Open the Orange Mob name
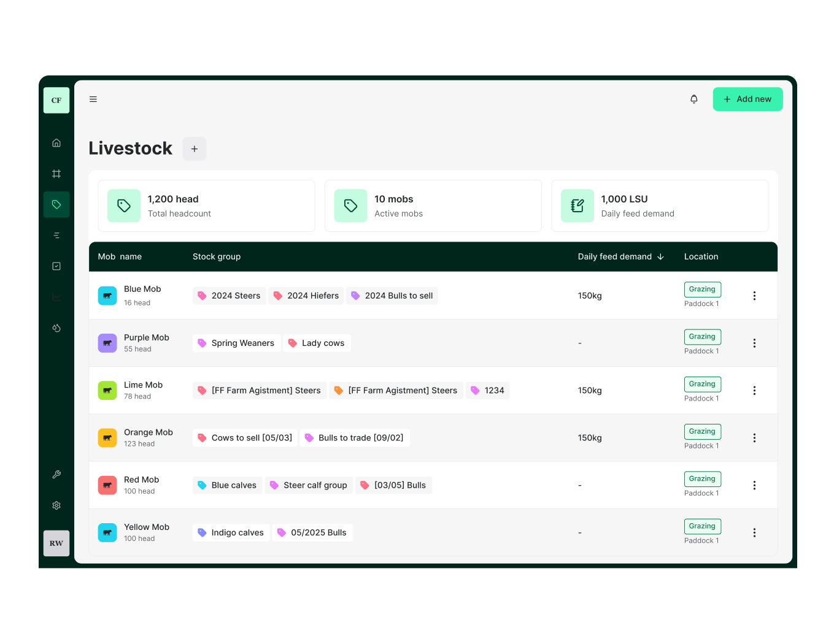This screenshot has height=644, width=834. (149, 432)
